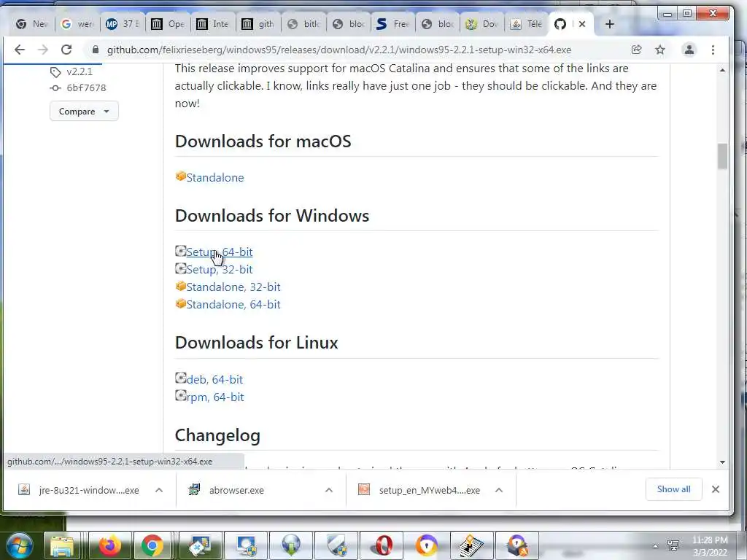
Task: Download Setup, 64-bit for Windows
Action: pyautogui.click(x=219, y=252)
